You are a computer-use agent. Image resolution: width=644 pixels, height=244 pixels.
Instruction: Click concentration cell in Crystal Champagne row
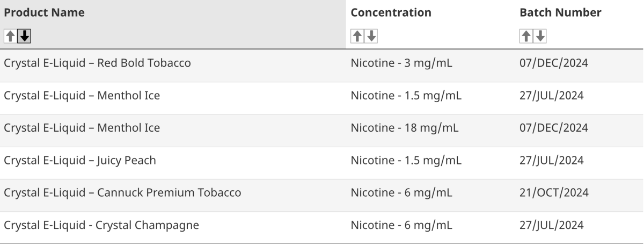pyautogui.click(x=401, y=225)
